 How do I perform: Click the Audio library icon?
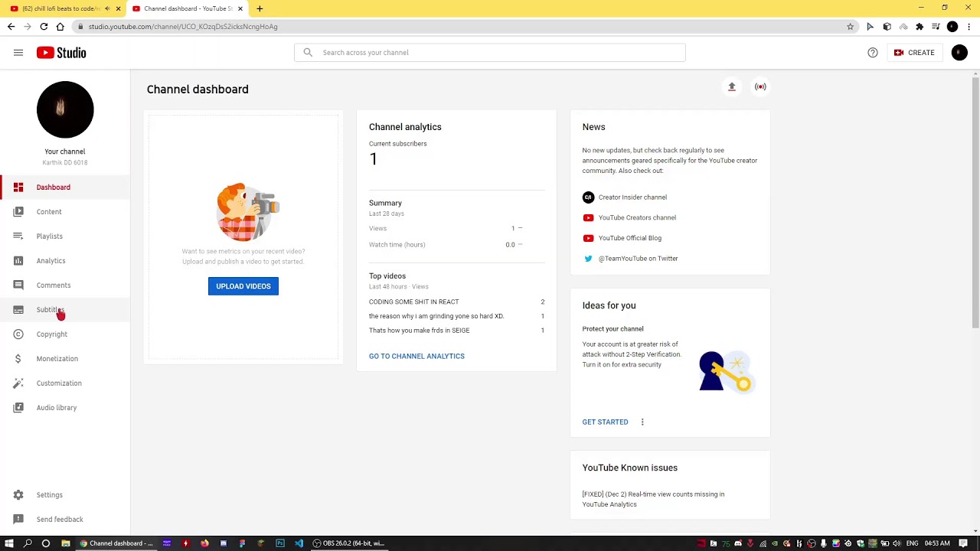pyautogui.click(x=18, y=408)
